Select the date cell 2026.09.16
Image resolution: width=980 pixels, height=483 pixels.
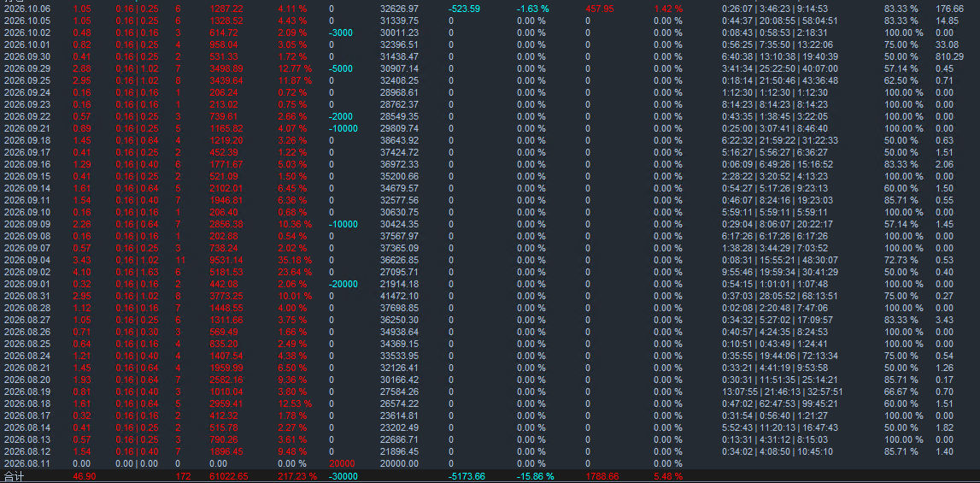tap(27, 164)
